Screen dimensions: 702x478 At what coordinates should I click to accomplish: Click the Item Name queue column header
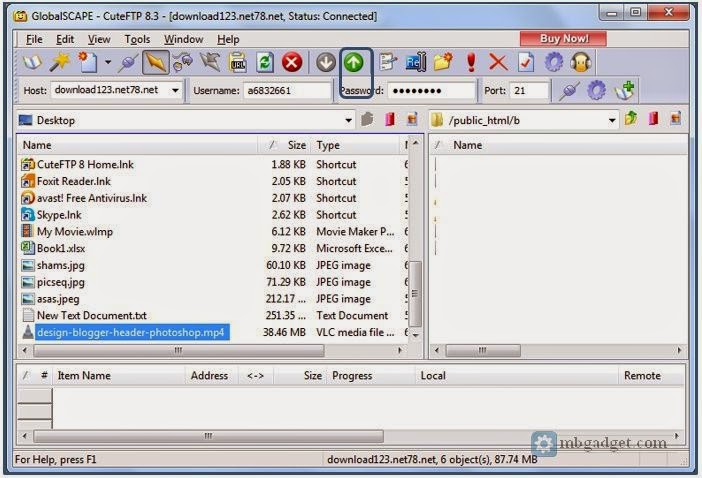(118, 376)
